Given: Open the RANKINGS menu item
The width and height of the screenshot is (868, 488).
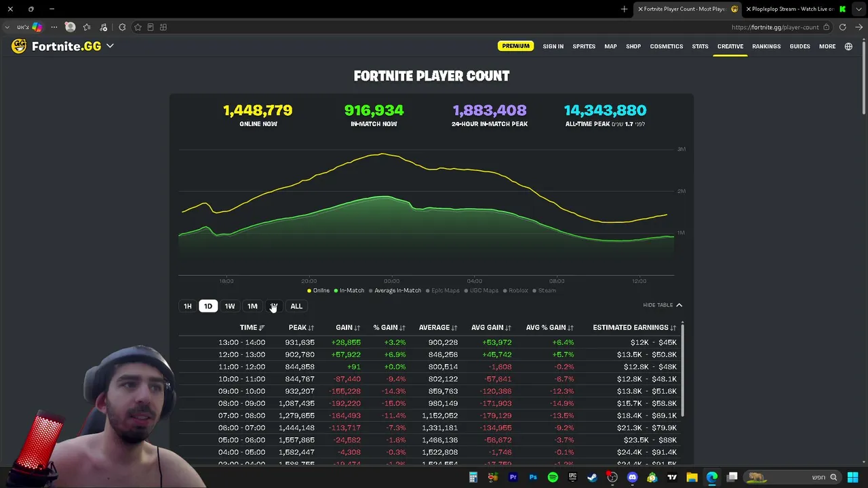Looking at the screenshot, I should (766, 46).
